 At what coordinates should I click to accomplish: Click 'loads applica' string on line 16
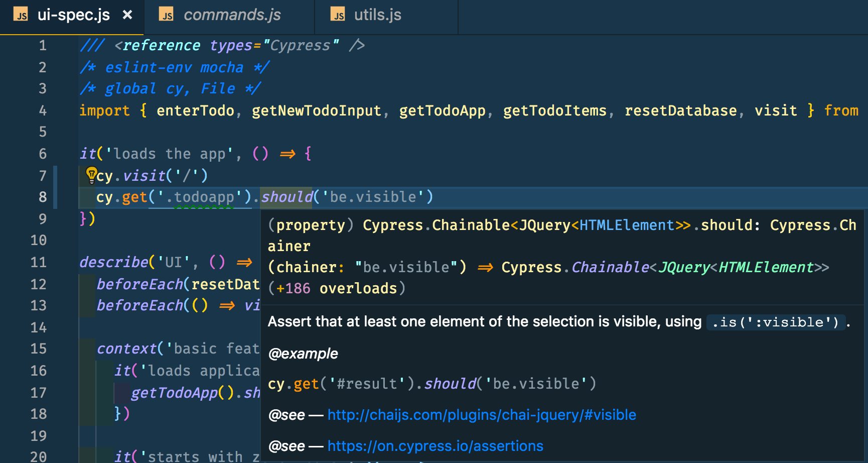[x=200, y=371]
